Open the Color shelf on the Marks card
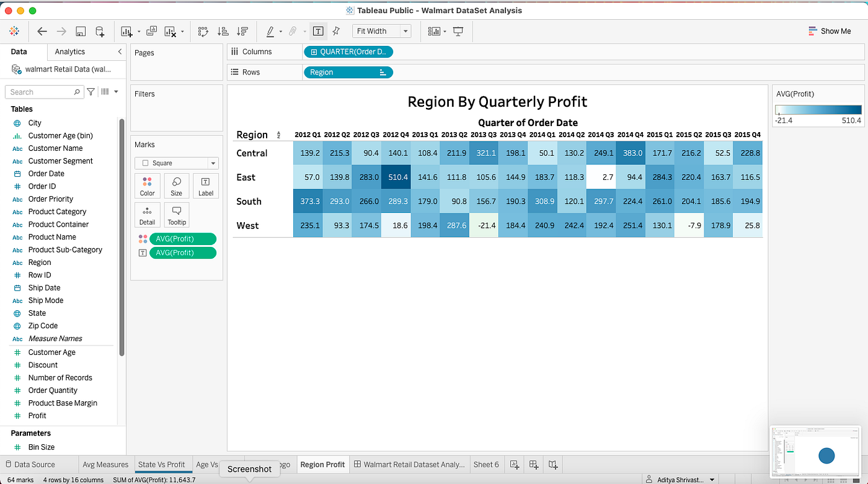Viewport: 868px width, 484px height. tap(147, 186)
